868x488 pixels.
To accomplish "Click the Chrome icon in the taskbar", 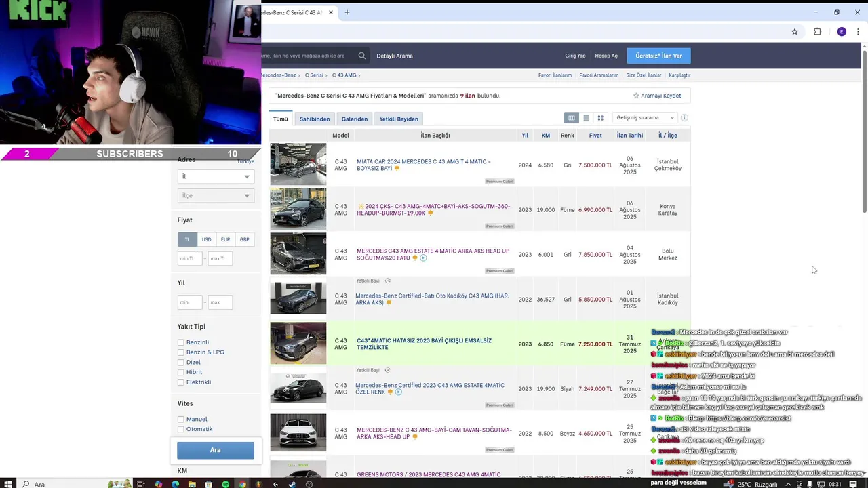I will coord(242,484).
